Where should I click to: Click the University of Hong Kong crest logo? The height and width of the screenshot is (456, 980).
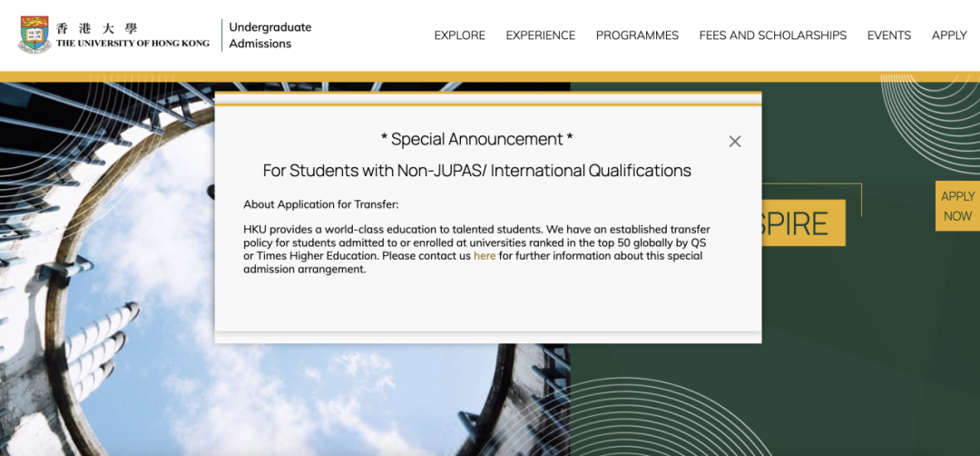[x=34, y=35]
